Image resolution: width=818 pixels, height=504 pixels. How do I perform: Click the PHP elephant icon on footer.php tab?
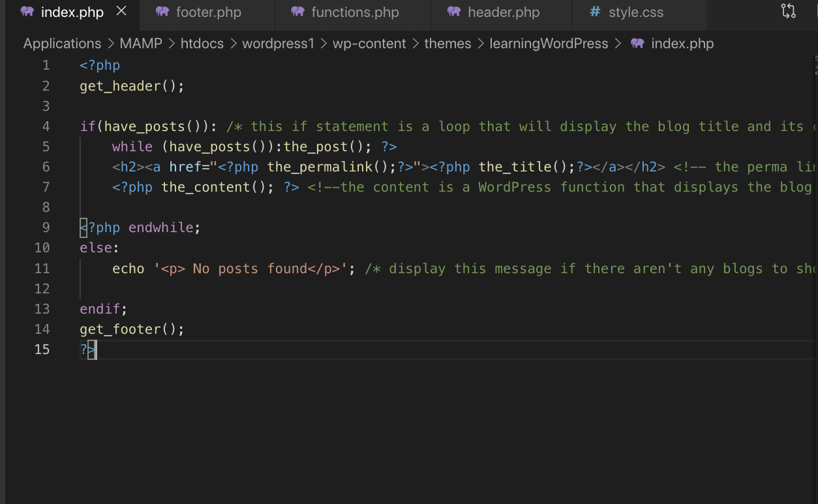point(162,12)
